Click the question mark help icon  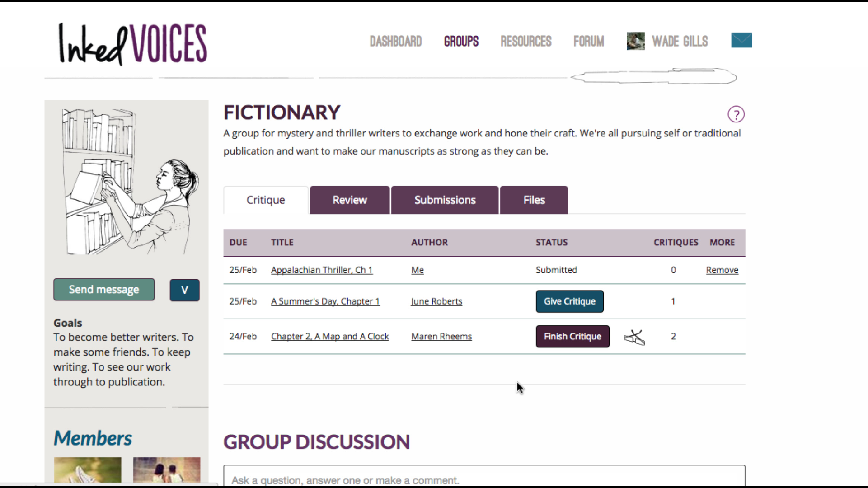point(736,114)
